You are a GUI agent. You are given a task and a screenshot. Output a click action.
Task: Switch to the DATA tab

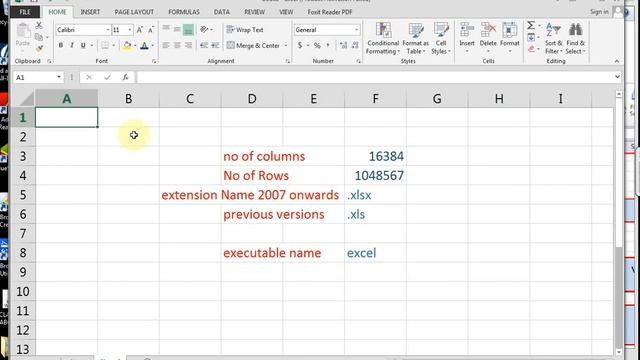coord(222,12)
